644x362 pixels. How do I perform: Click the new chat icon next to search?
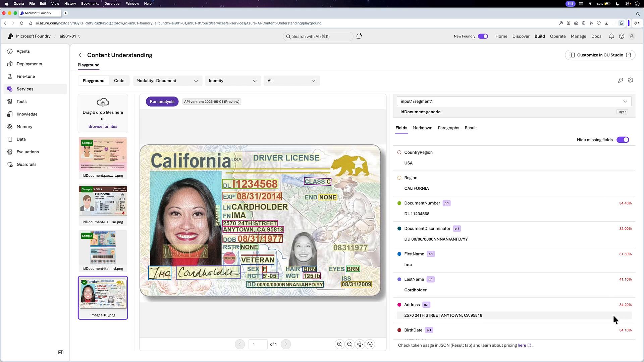359,36
